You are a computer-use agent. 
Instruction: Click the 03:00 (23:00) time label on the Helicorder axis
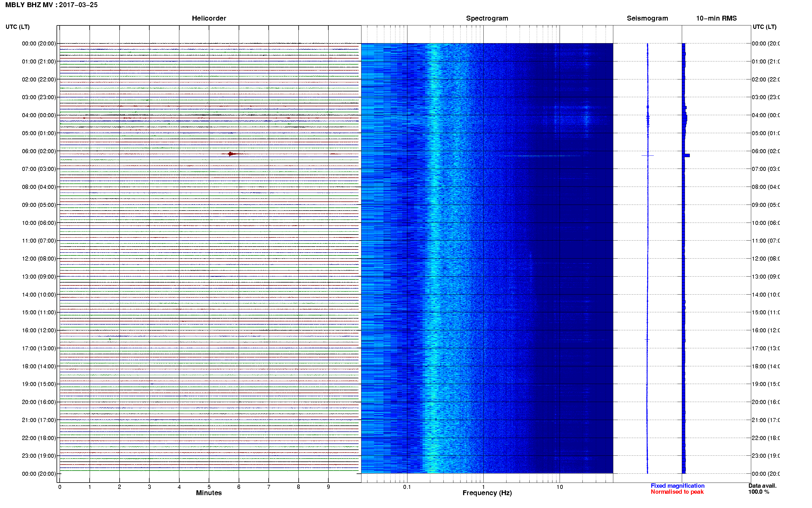coord(39,97)
